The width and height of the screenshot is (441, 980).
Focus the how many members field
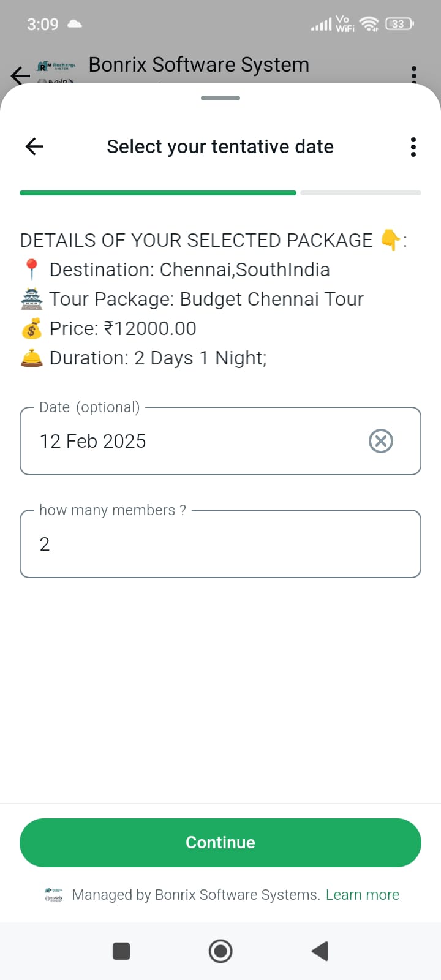[221, 544]
